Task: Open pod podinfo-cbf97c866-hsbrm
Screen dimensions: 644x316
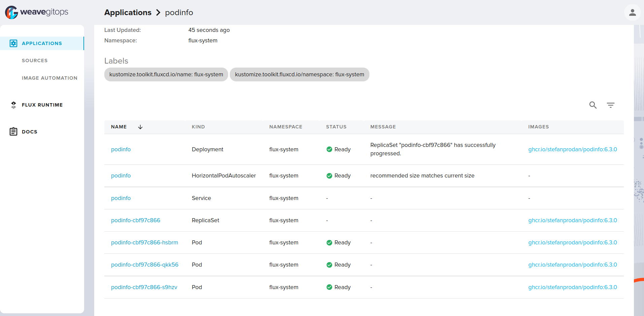Action: [145, 242]
